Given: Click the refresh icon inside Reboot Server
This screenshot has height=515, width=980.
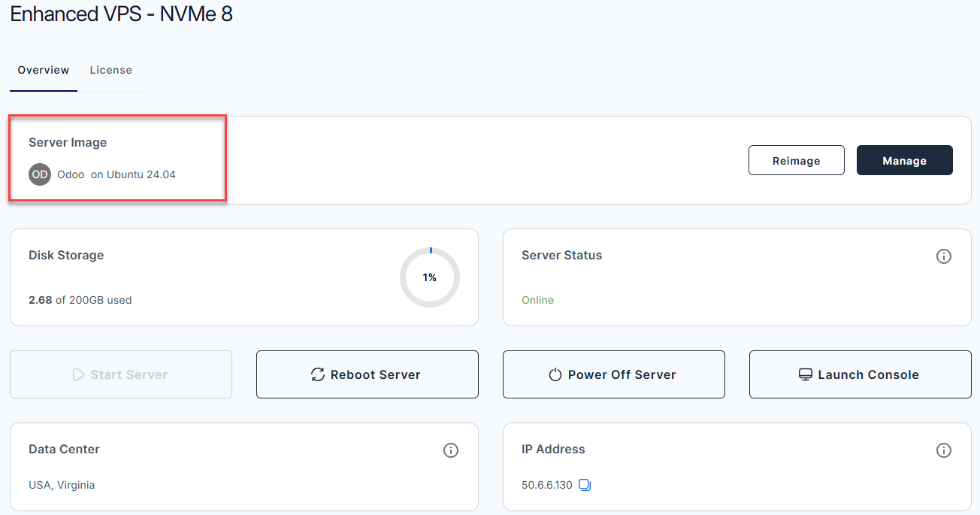Looking at the screenshot, I should 317,374.
